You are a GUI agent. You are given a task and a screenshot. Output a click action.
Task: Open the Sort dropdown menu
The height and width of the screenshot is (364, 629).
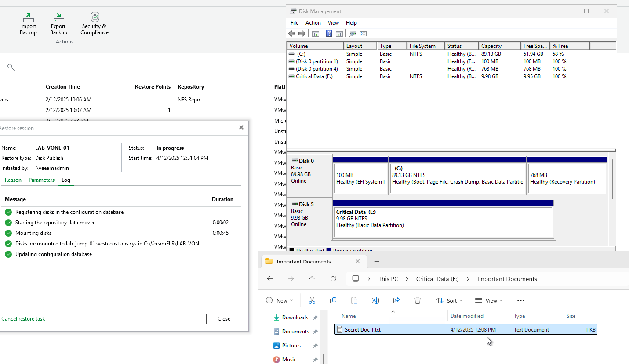[x=450, y=301]
